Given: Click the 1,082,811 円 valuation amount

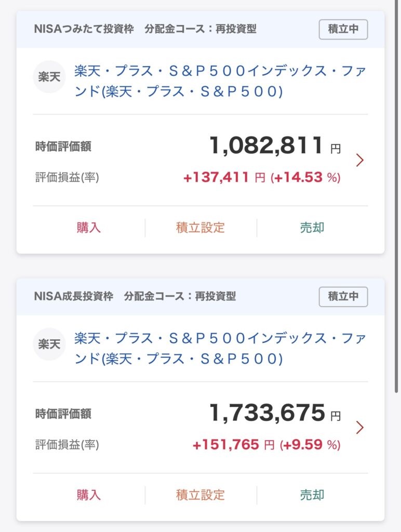Looking at the screenshot, I should (275, 145).
